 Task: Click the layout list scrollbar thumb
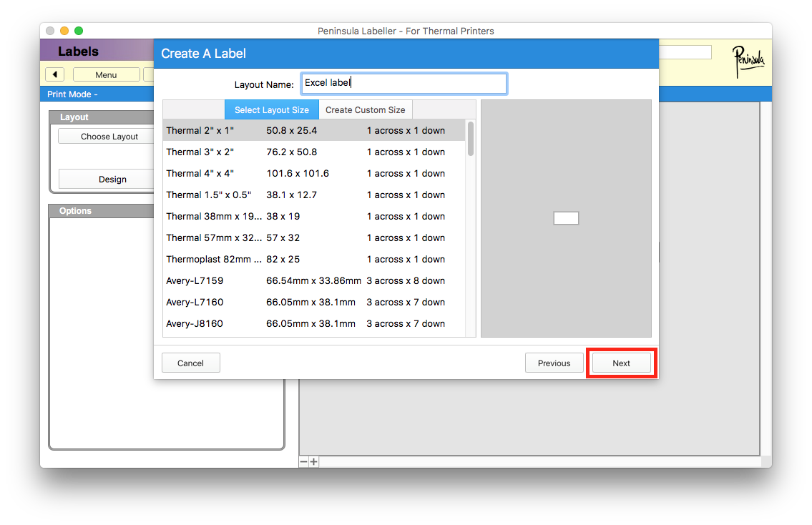(x=471, y=138)
